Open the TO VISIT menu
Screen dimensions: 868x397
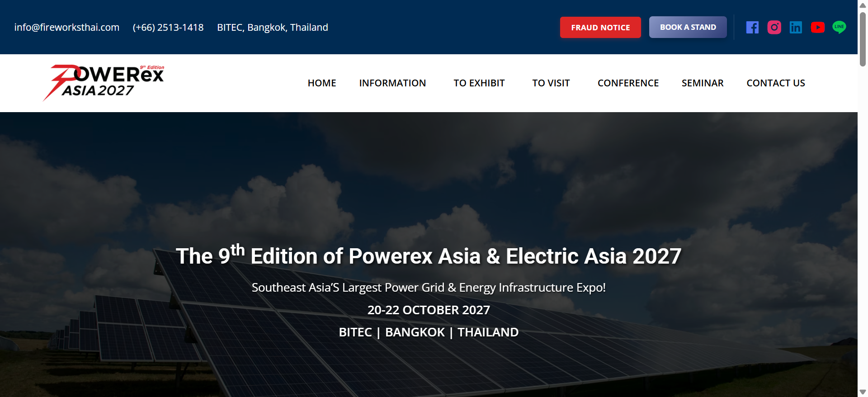tap(551, 83)
